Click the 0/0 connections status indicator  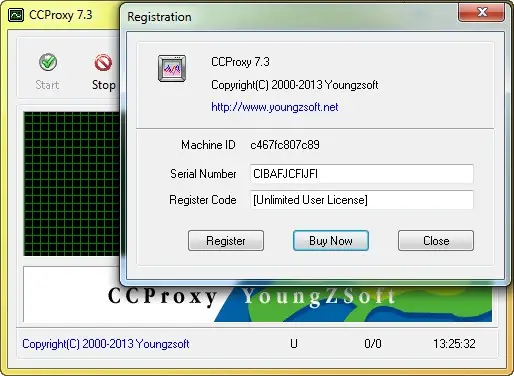[x=373, y=344]
